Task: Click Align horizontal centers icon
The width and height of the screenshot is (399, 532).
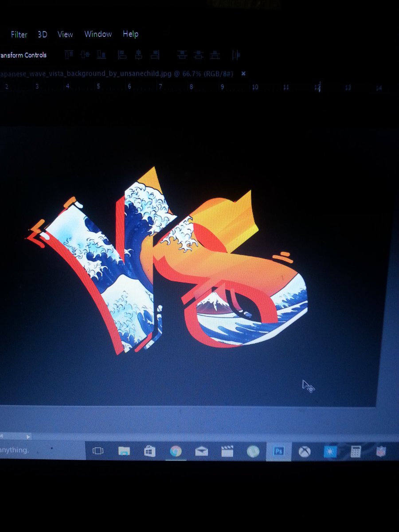Action: point(138,55)
